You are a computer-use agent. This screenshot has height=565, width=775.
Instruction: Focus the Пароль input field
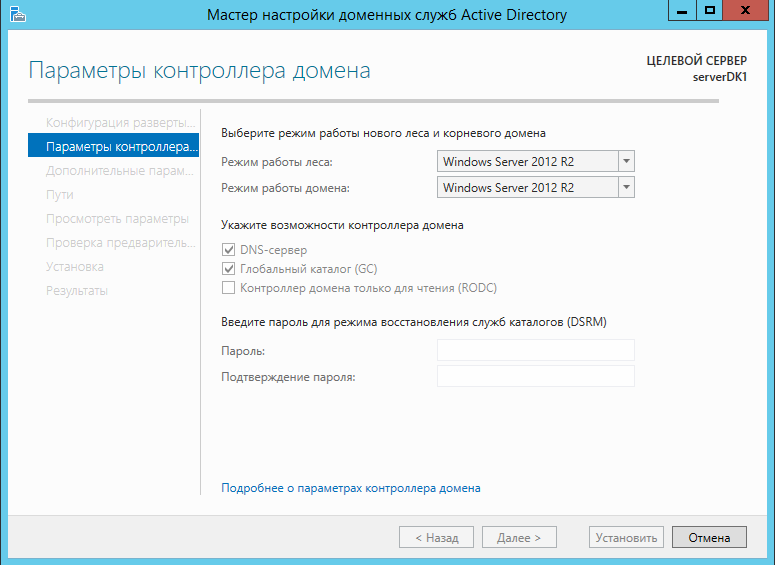click(x=536, y=350)
